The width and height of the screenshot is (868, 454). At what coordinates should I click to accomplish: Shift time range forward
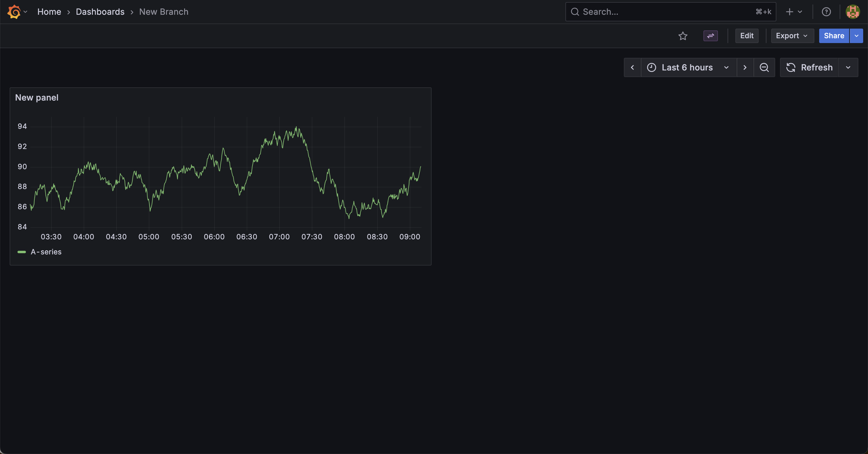pos(745,67)
